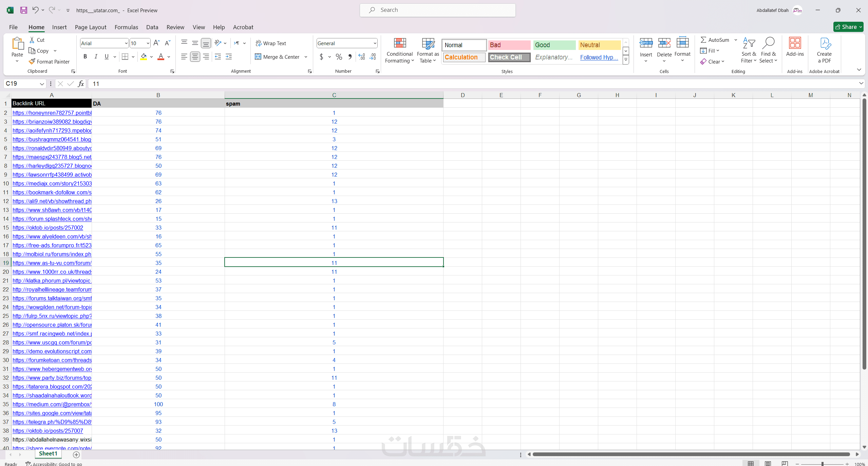Viewport: 868px width, 466px height.
Task: Click in the title bar Search field
Action: (437, 10)
